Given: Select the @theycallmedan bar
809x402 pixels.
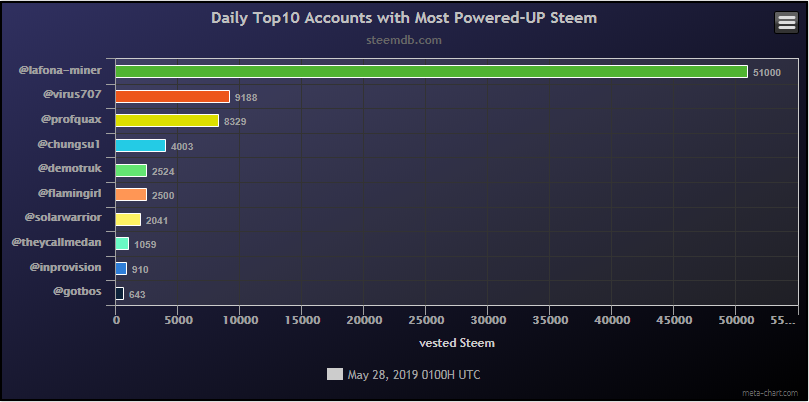Looking at the screenshot, I should point(122,244).
